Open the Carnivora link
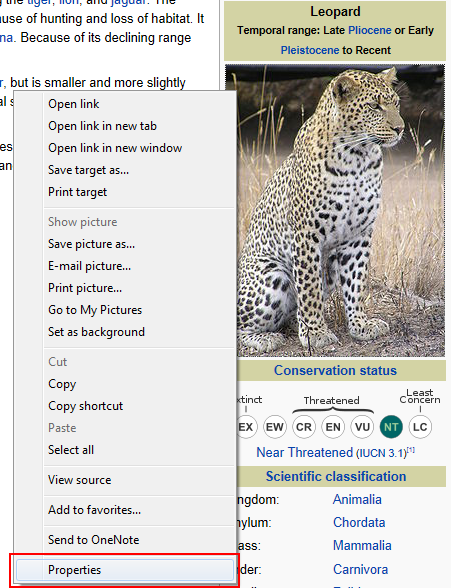This screenshot has height=588, width=451. (x=360, y=569)
